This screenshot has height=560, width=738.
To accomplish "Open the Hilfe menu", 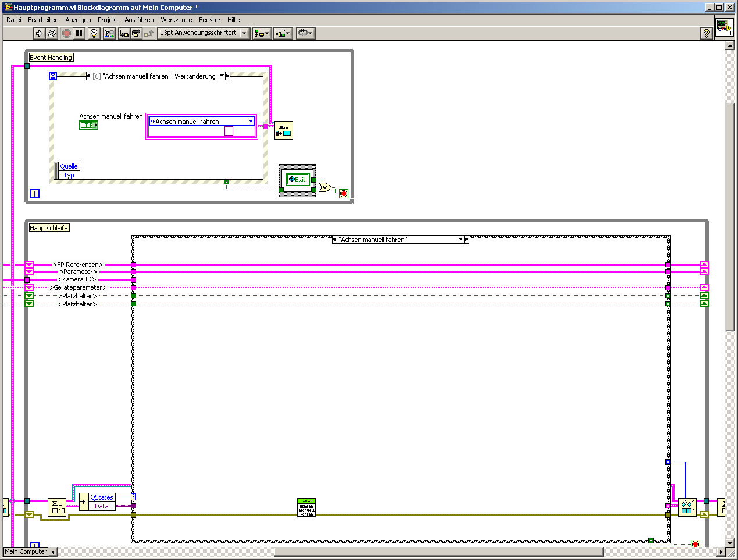I will (x=233, y=20).
